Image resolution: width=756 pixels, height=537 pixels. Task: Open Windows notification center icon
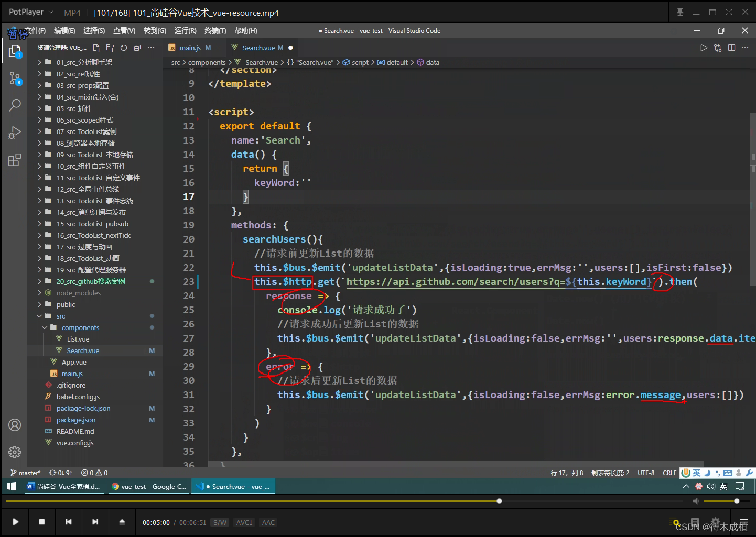click(740, 486)
